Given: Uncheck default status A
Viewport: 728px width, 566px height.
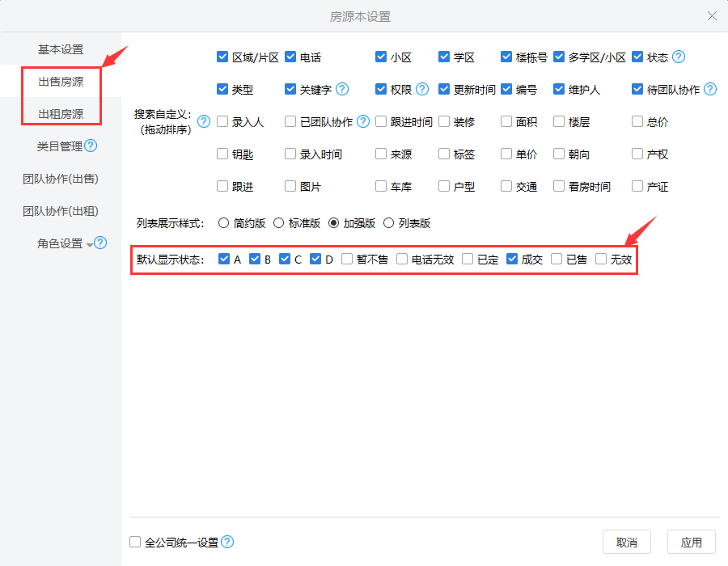Looking at the screenshot, I should click(x=224, y=259).
